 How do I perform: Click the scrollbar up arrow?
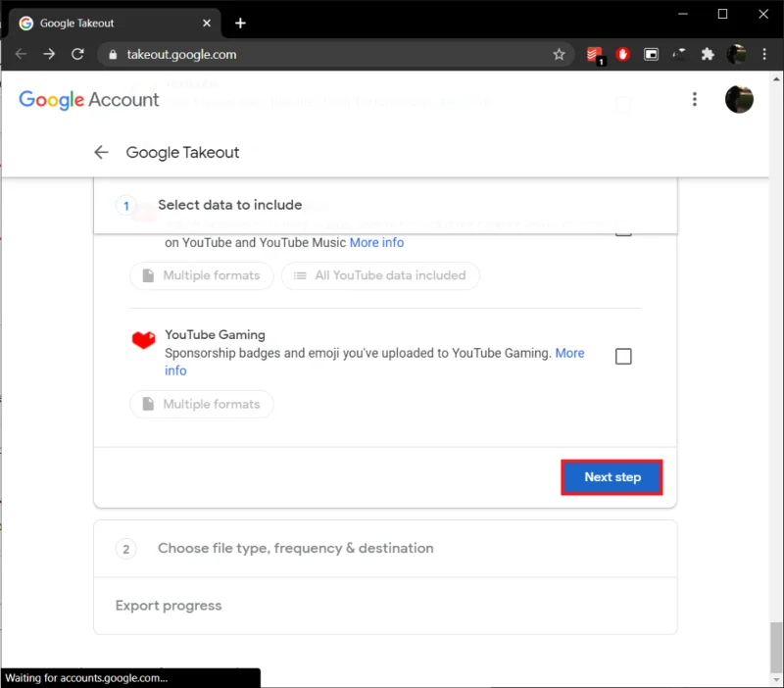(x=775, y=79)
